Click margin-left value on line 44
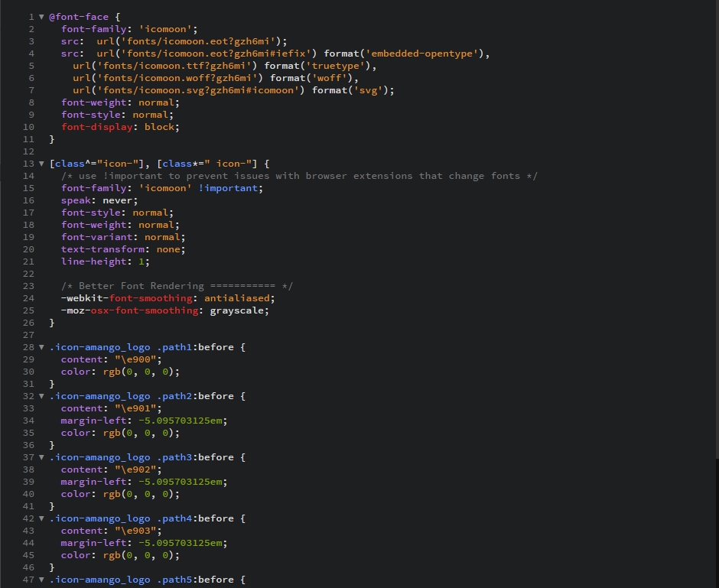This screenshot has width=719, height=588. point(181,543)
